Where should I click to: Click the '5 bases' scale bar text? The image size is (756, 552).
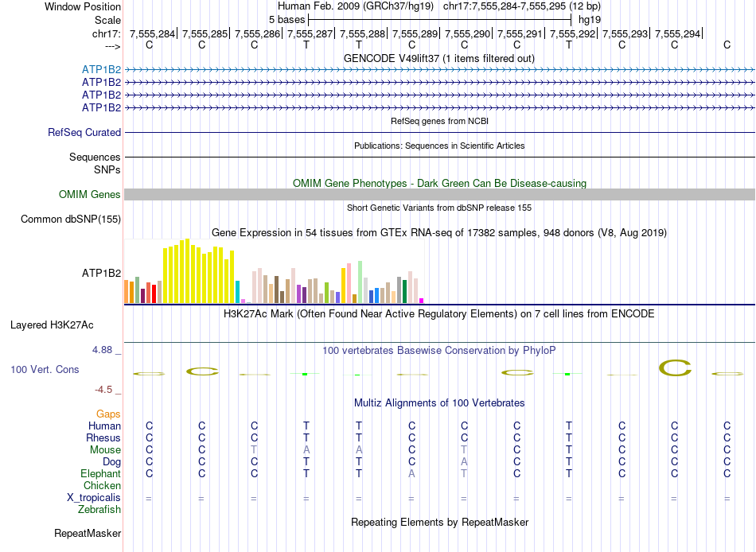(286, 20)
